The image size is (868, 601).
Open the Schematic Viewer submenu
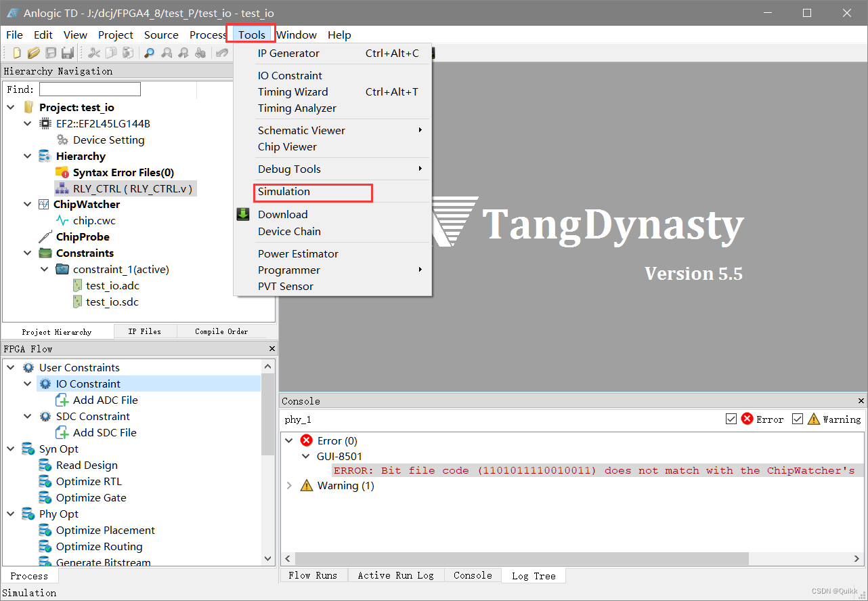pos(301,130)
